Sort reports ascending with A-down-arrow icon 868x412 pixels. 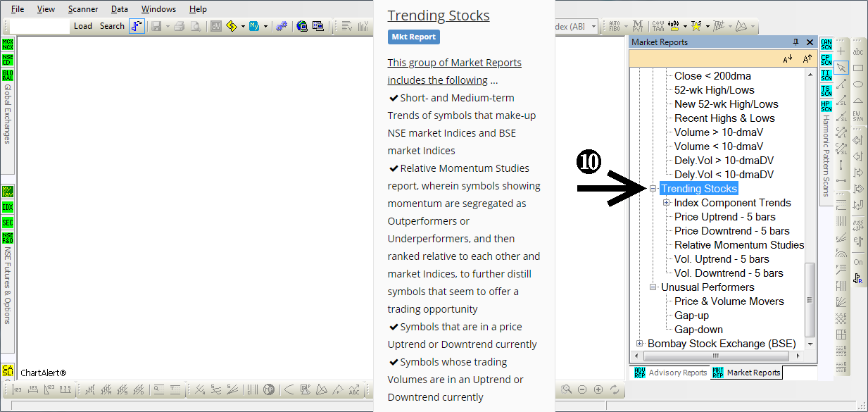point(788,59)
